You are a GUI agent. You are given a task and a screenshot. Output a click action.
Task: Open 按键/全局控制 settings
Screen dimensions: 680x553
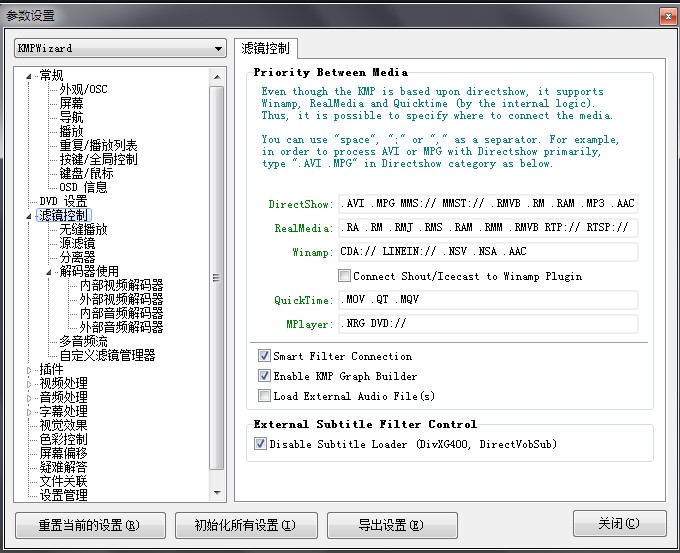point(98,159)
